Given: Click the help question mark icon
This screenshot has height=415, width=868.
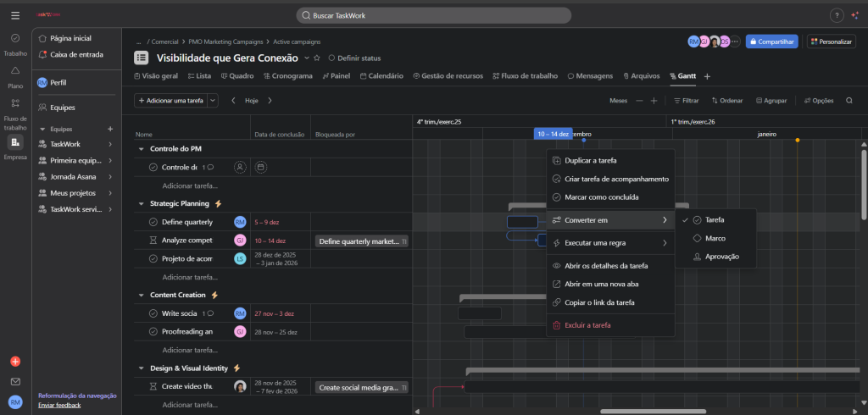Looking at the screenshot, I should [836, 16].
